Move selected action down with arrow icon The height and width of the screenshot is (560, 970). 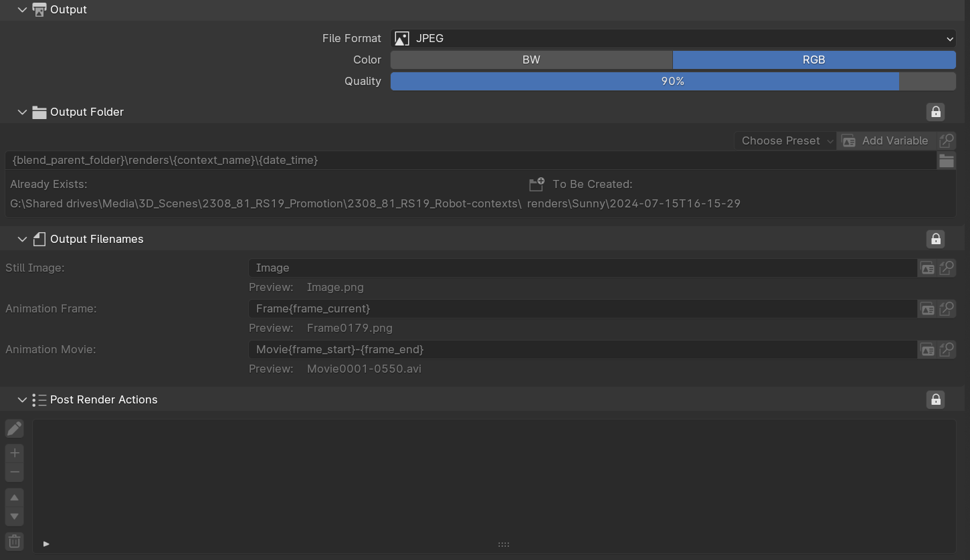[x=14, y=516]
